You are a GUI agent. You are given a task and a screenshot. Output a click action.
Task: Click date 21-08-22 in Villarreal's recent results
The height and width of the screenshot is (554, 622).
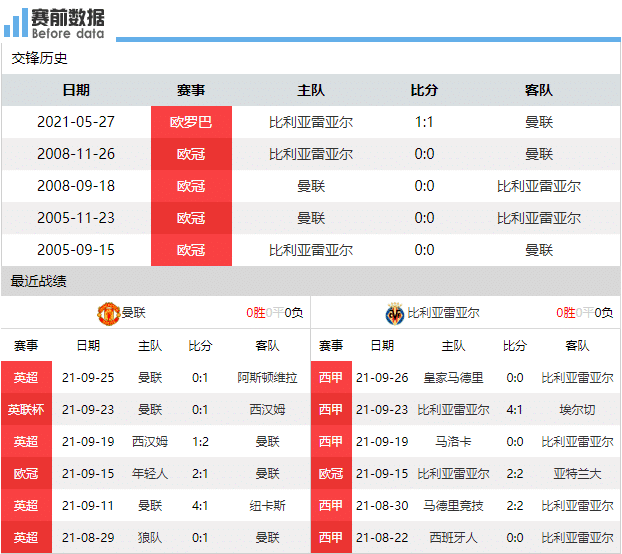(382, 538)
